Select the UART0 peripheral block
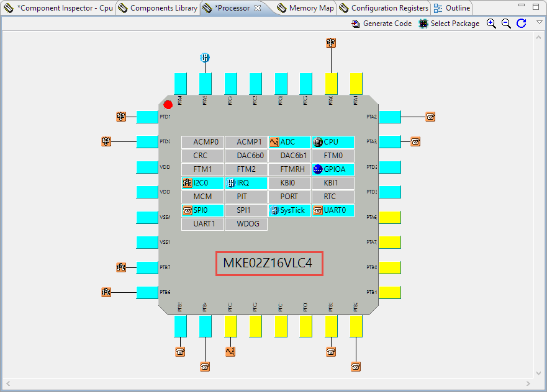Viewport: 547px width, 392px height. [x=333, y=210]
